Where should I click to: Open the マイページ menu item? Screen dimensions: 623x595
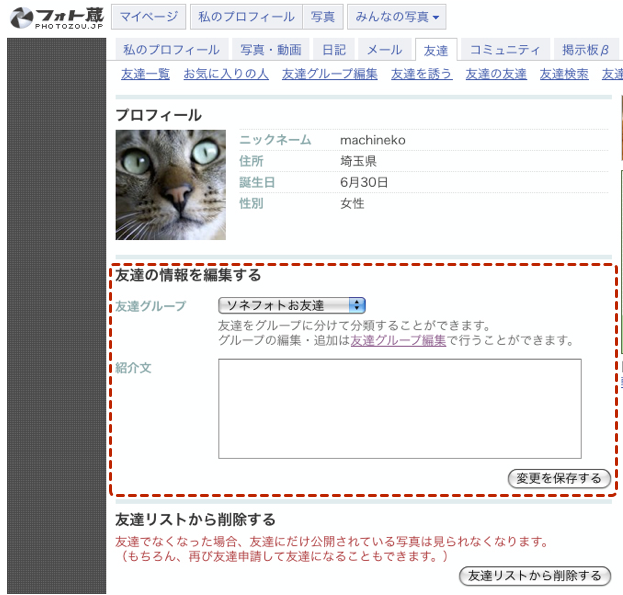147,17
